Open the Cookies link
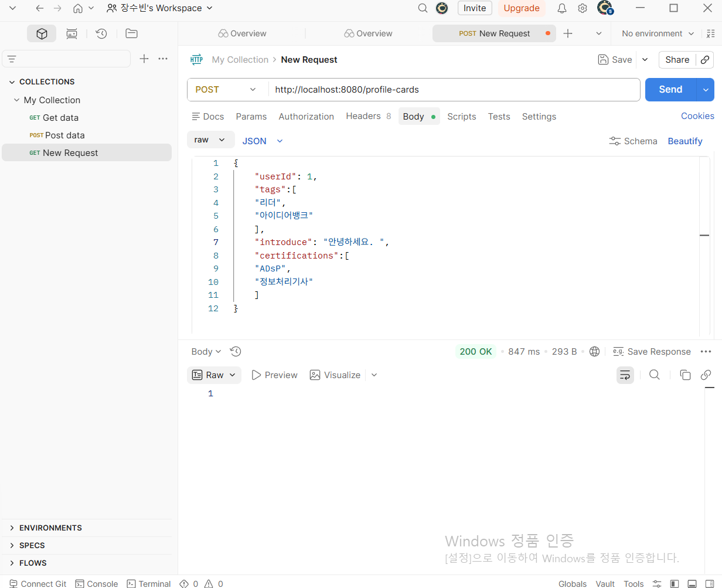Image resolution: width=722 pixels, height=588 pixels. point(697,116)
